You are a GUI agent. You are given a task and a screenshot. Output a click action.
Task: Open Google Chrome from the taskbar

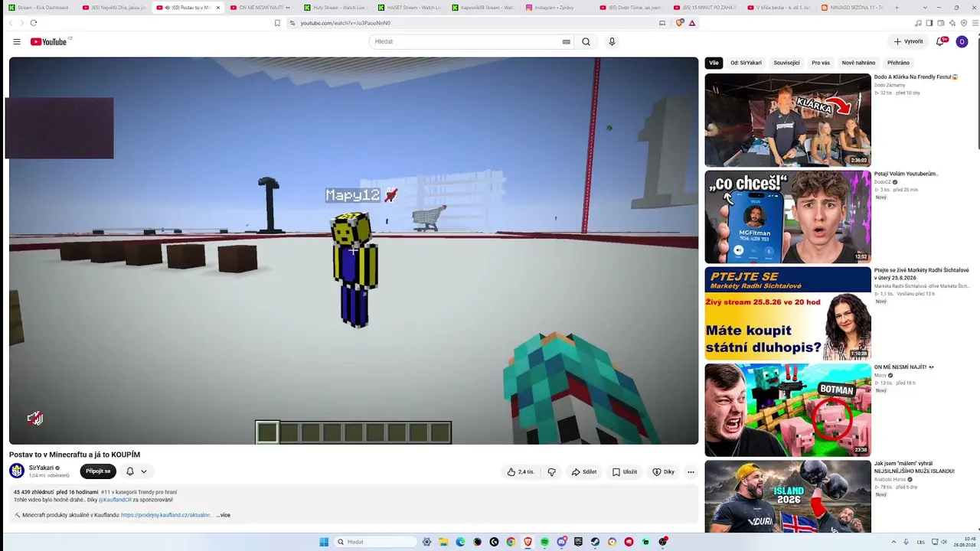[511, 542]
